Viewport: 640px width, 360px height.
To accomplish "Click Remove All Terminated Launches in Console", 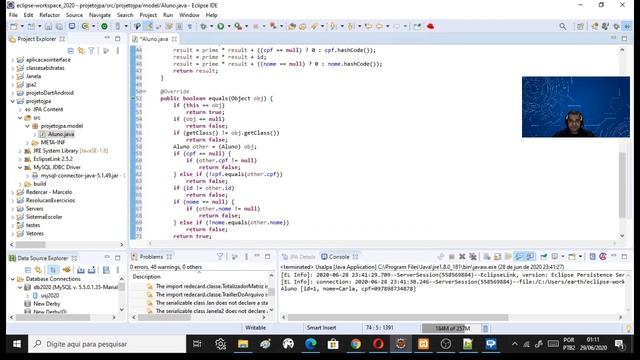I will (x=473, y=257).
